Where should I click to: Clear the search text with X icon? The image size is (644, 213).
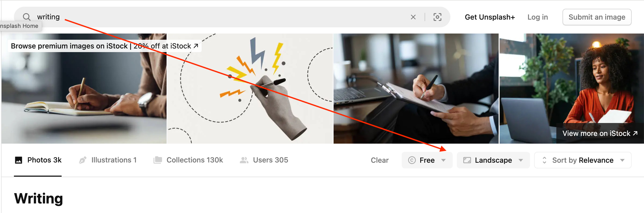tap(413, 17)
